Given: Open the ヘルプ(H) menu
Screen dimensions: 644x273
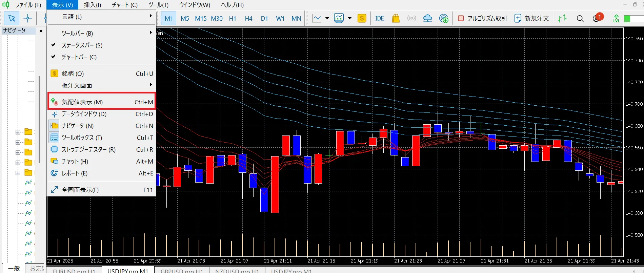Looking at the screenshot, I should coord(232,5).
